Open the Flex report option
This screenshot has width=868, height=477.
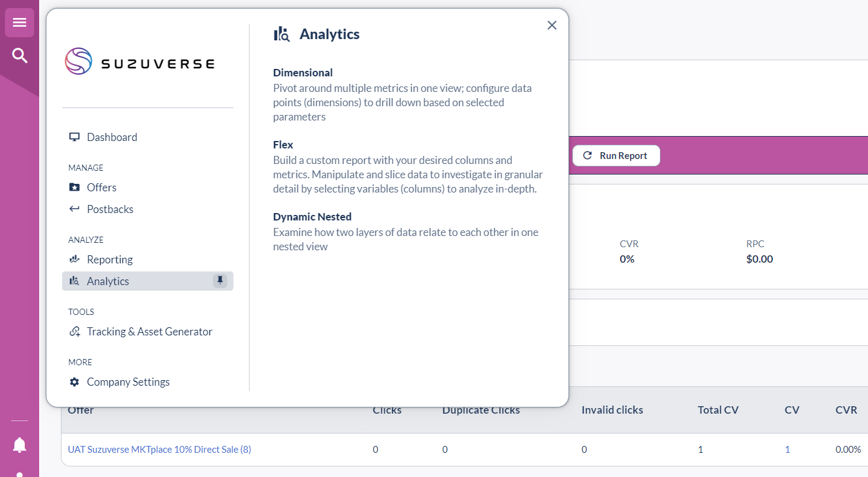(283, 145)
